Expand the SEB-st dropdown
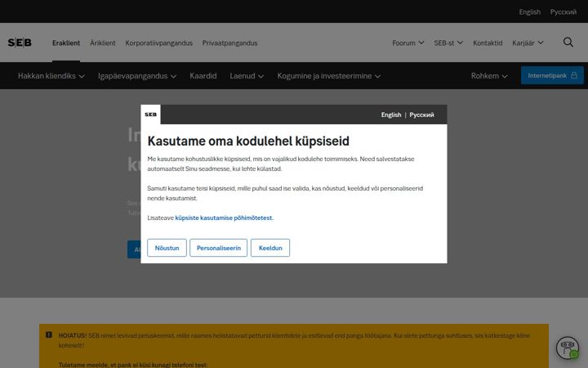 point(448,43)
